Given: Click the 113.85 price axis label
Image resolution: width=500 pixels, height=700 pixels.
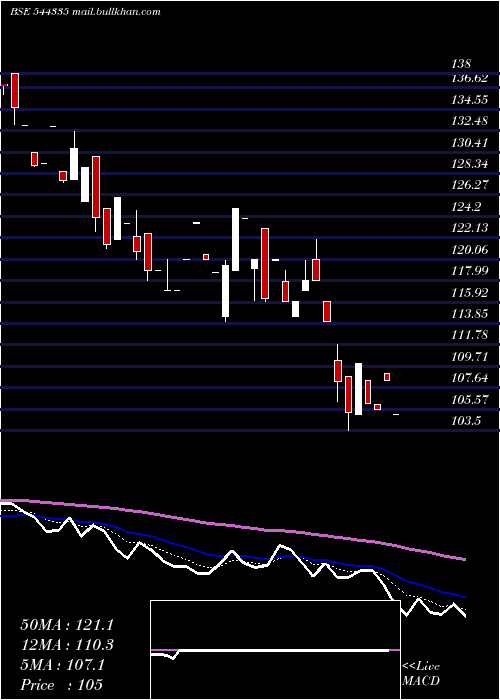Looking at the screenshot, I should tap(469, 314).
